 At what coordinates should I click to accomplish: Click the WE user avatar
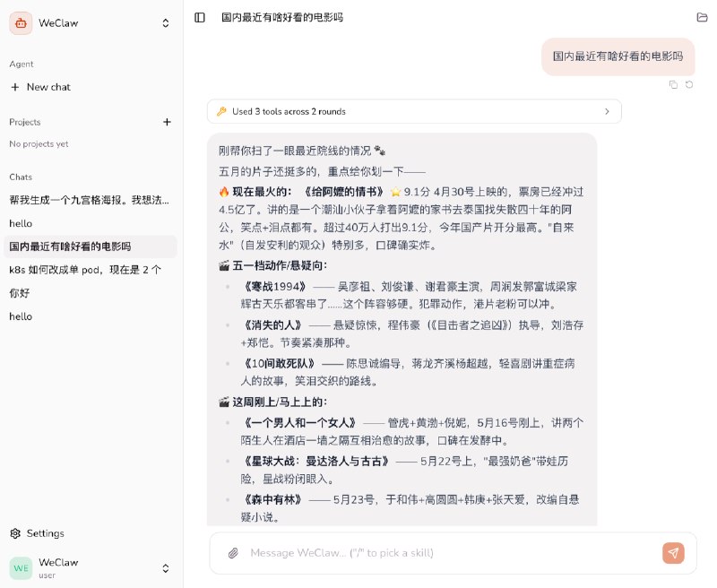[x=21, y=568]
